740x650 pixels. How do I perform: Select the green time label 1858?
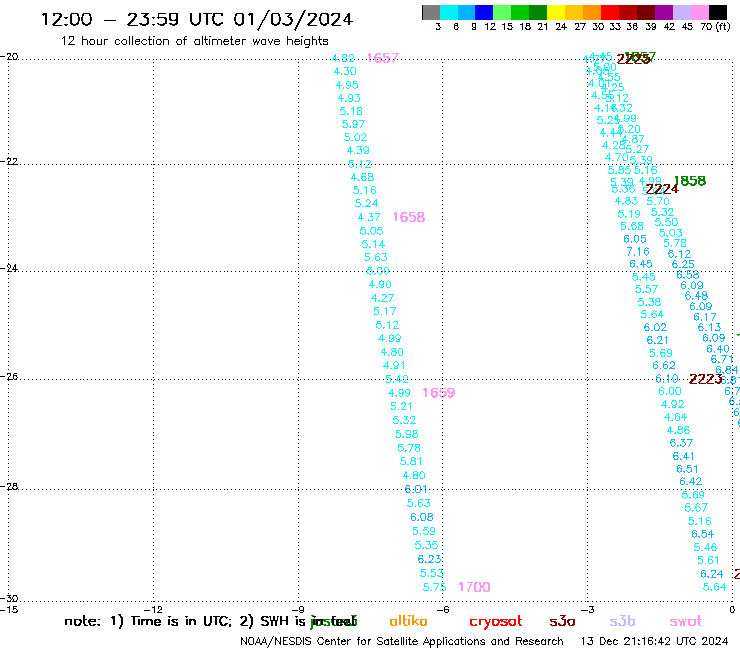(690, 181)
